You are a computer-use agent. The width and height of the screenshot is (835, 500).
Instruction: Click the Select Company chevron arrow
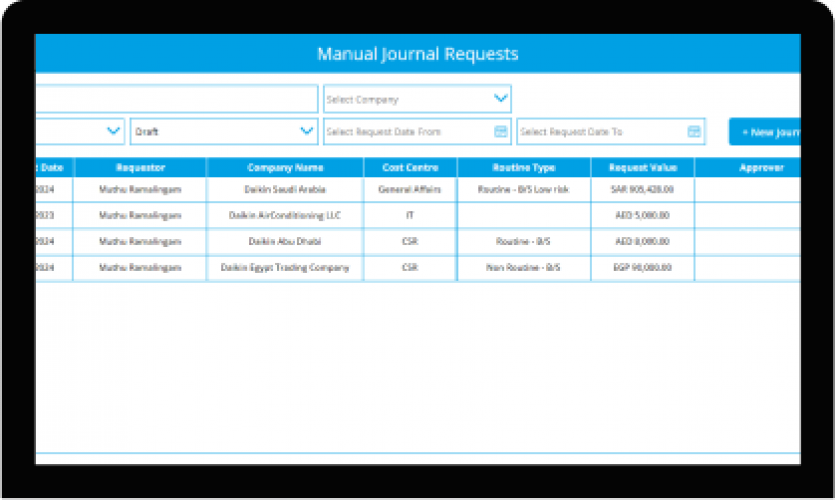tap(500, 98)
